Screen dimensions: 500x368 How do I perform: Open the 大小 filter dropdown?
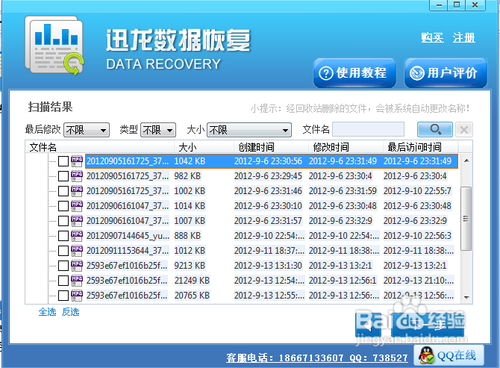pos(249,130)
